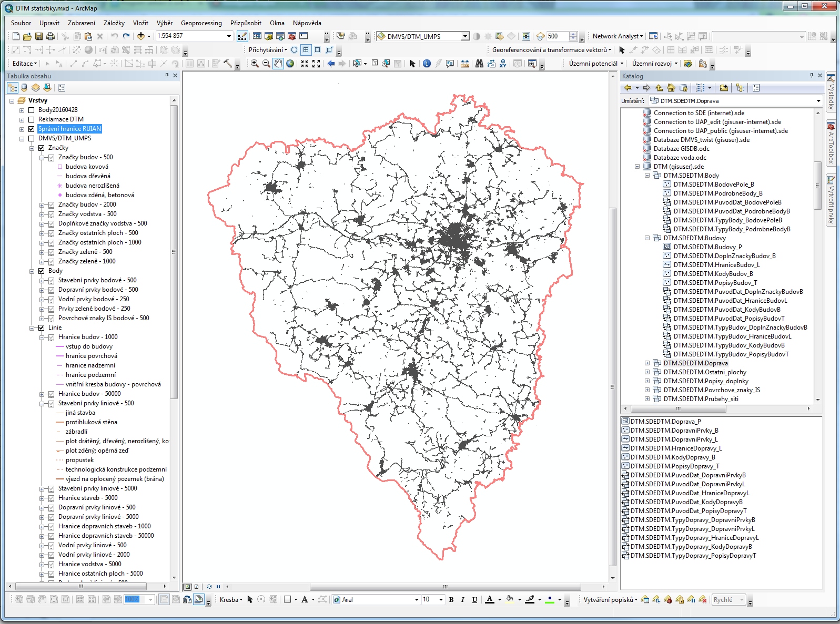Viewport: 840px width, 624px height.
Task: Open the HTML Popup tool
Action: point(450,64)
